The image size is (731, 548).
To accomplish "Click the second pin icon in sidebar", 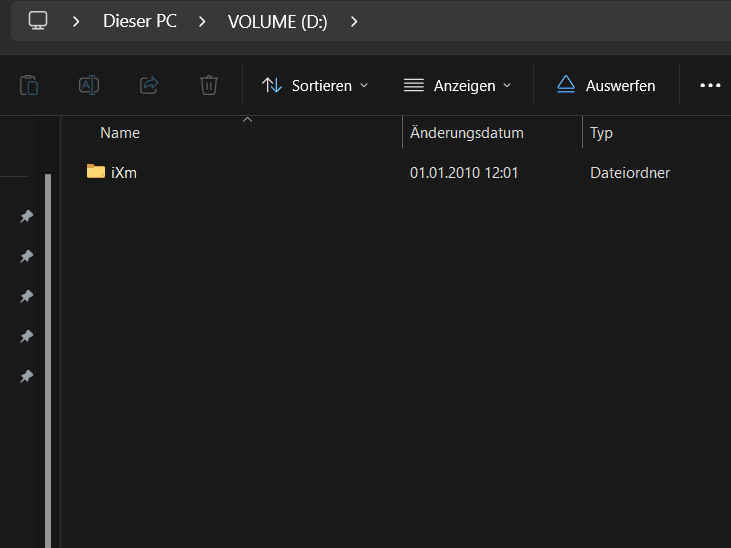I will 27,256.
